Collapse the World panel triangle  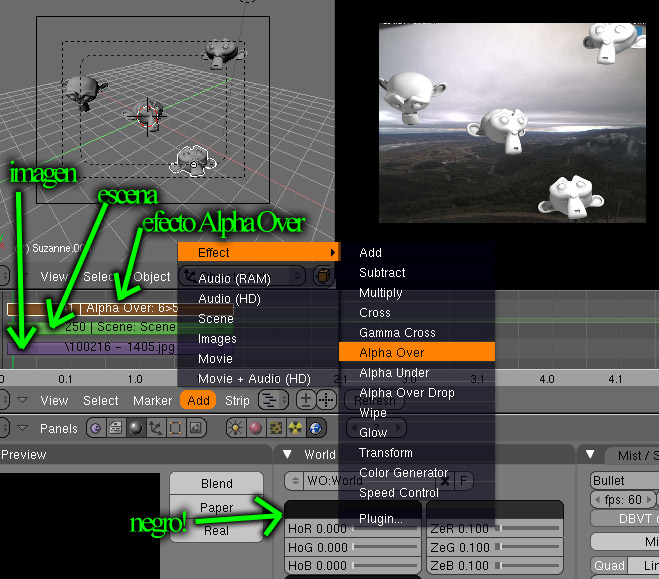[287, 454]
